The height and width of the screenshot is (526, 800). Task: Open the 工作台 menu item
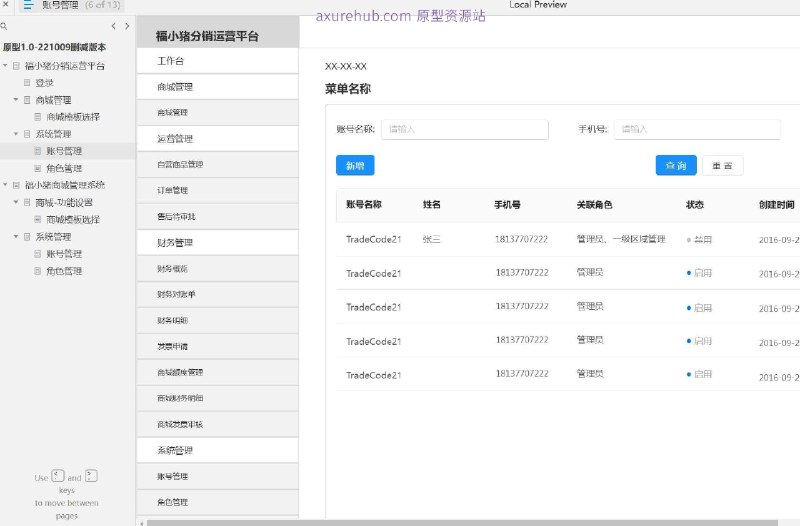[217, 61]
